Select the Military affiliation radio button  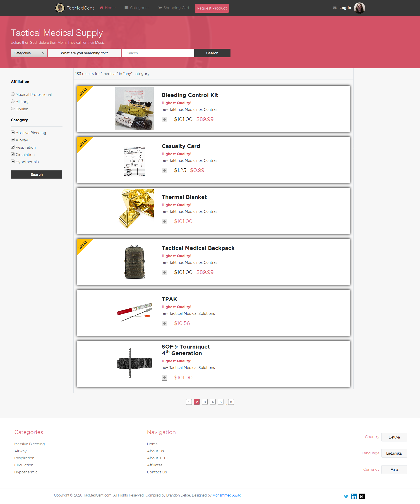click(x=13, y=102)
